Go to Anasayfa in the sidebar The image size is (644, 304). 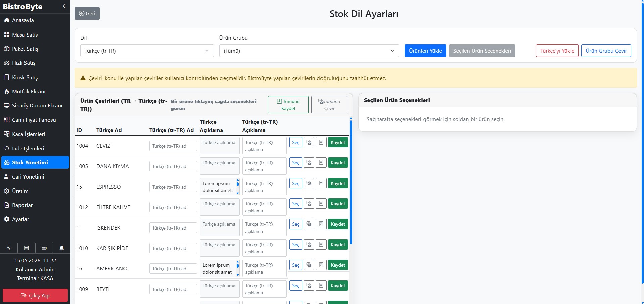coord(35,20)
